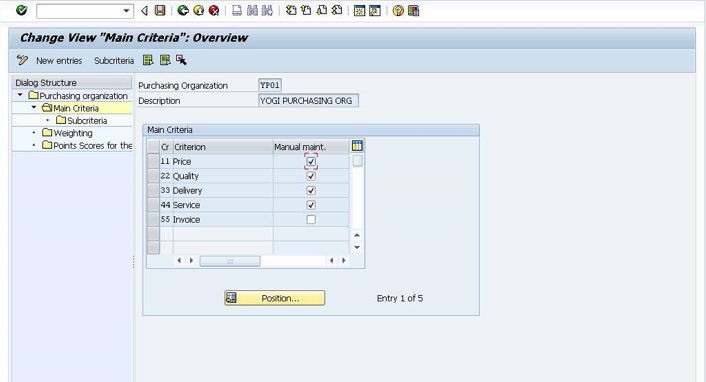Screen dimensions: 706x382
Task: Select the Price row via row selector
Action: [154, 161]
